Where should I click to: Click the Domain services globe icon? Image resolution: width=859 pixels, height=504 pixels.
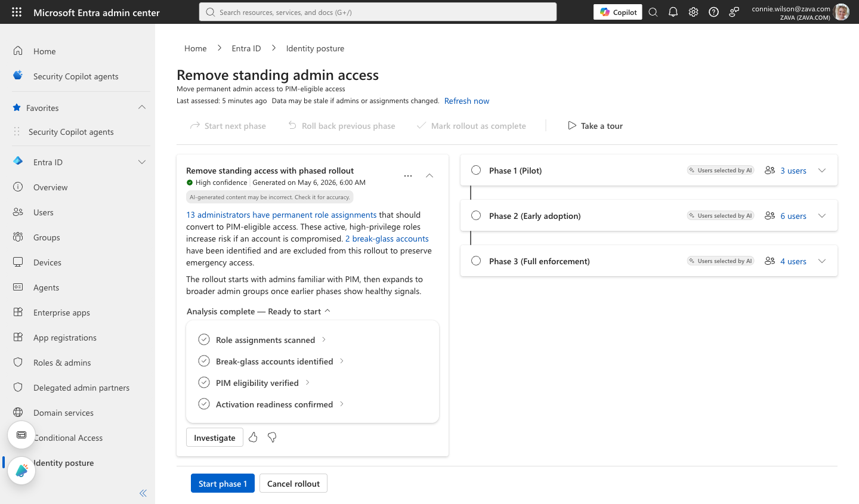[18, 412]
